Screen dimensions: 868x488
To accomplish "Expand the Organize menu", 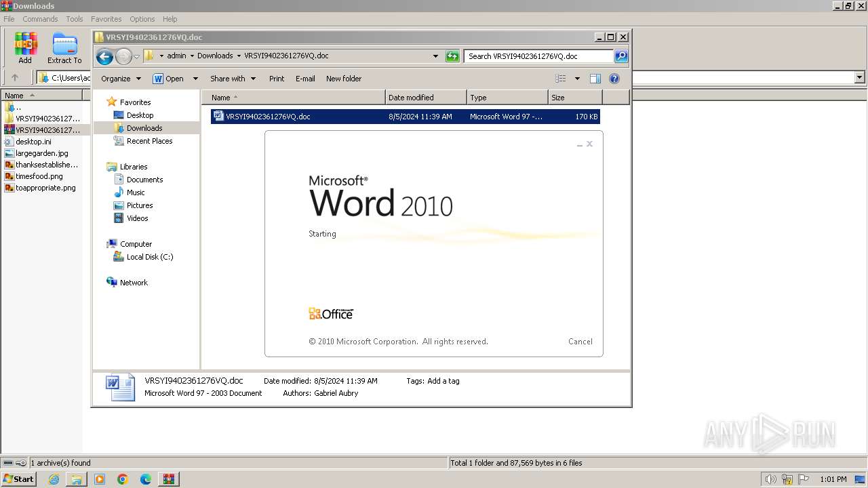I will [x=121, y=79].
